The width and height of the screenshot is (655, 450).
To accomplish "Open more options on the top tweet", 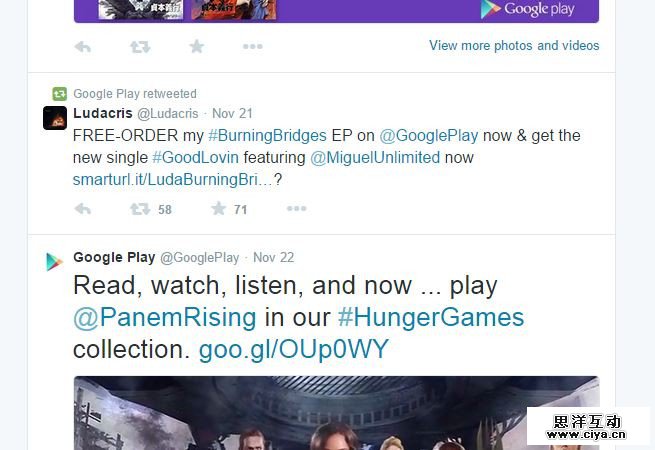I will [253, 46].
